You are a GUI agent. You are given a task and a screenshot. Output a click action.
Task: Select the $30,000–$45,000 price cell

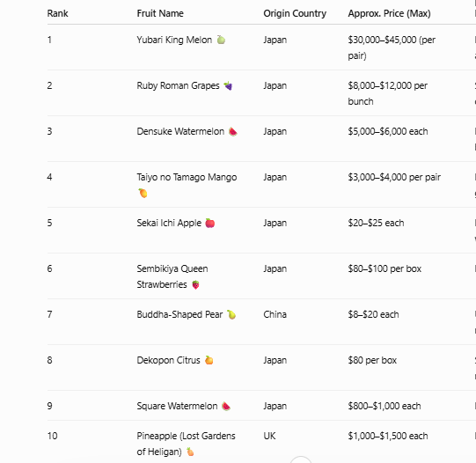point(392,48)
